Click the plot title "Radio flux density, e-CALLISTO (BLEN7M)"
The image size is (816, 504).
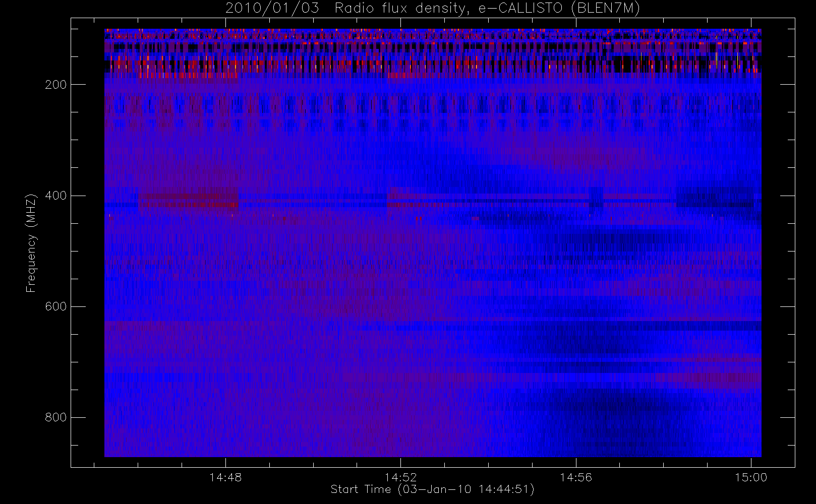487,9
